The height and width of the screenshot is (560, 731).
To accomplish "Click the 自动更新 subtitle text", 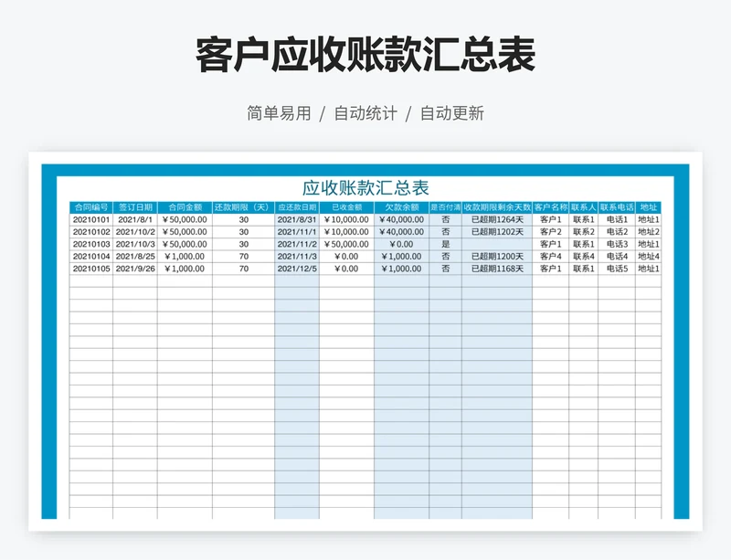I will click(x=452, y=113).
